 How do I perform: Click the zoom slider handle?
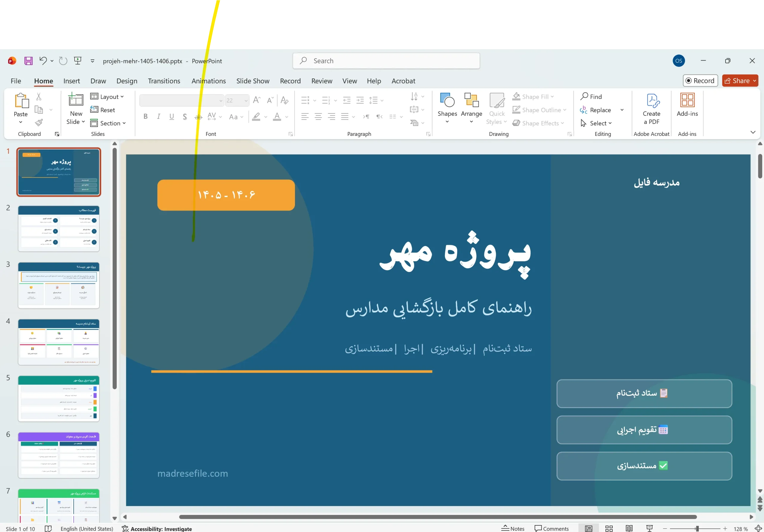697,528
